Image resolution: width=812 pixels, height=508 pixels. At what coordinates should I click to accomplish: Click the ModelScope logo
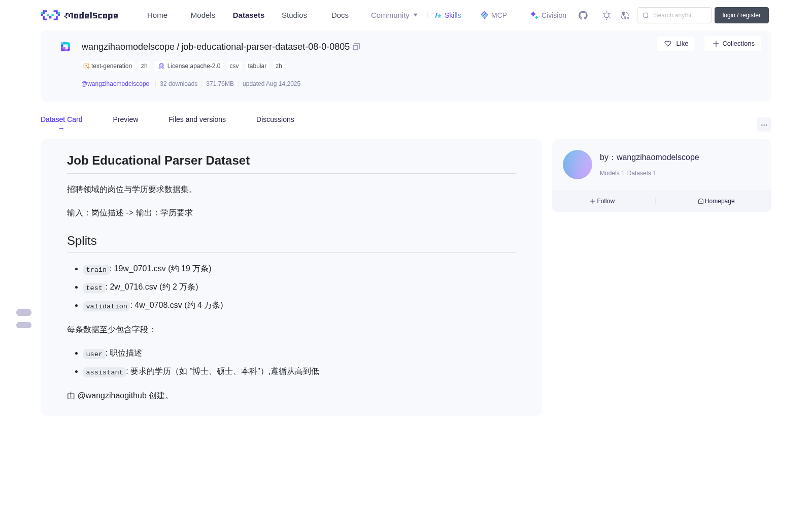(80, 15)
